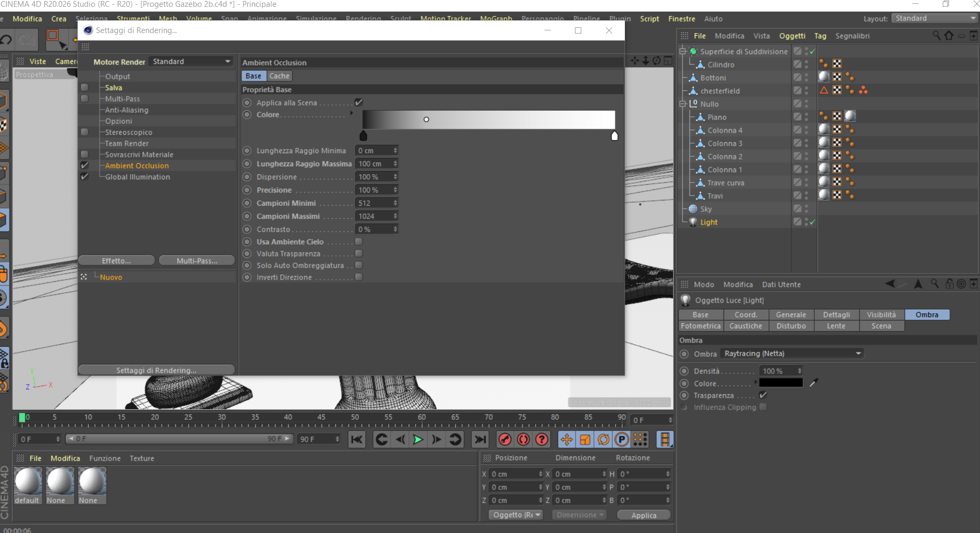Click Settaggi di Rendering... button

coord(156,370)
